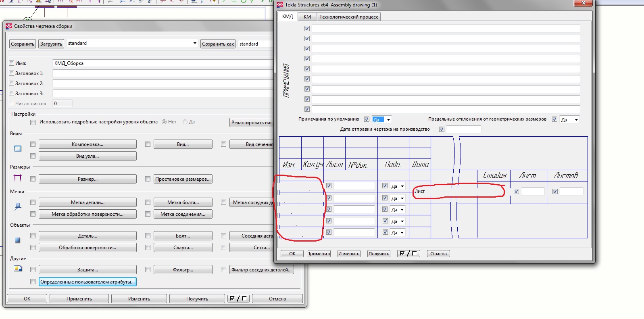Open Деталь... settings

tap(88, 236)
